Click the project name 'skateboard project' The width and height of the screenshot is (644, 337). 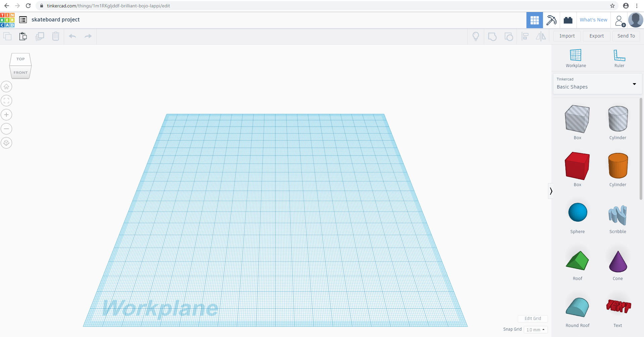(x=55, y=20)
